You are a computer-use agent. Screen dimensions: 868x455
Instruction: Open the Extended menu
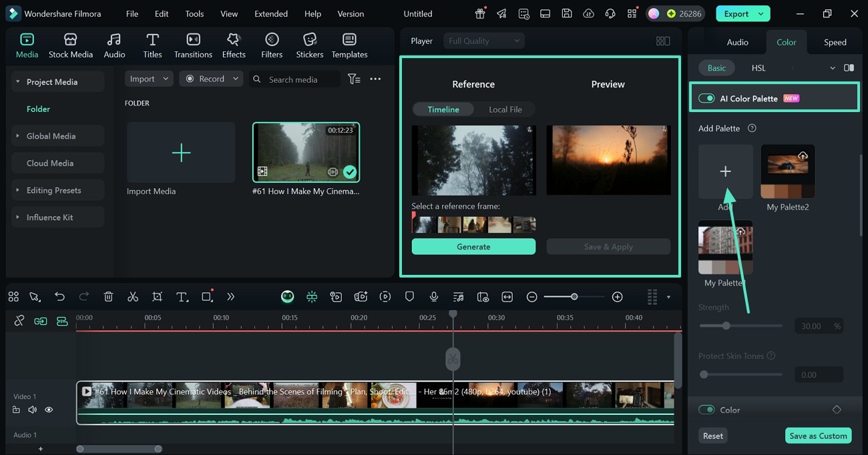(271, 13)
